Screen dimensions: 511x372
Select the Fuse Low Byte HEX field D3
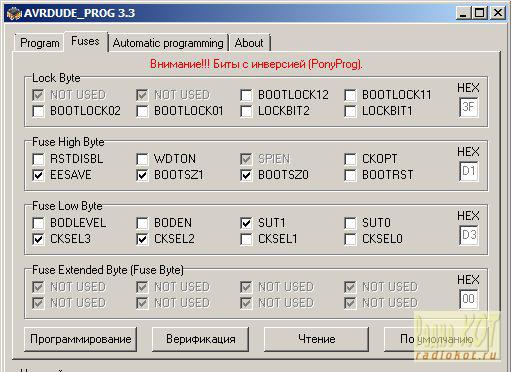tap(469, 235)
